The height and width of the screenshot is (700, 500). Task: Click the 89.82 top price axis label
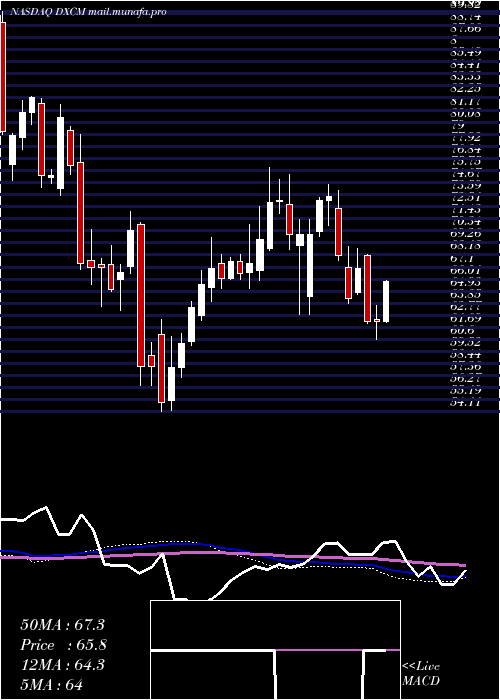pyautogui.click(x=466, y=4)
